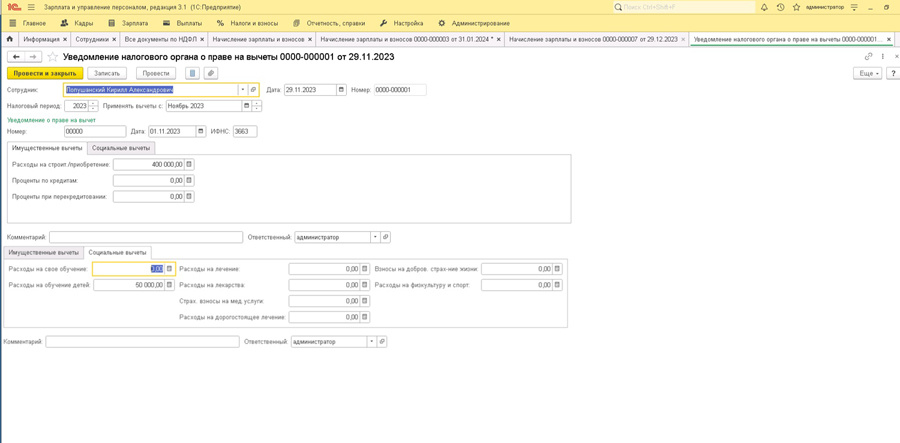This screenshot has width=900, height=443.
Task: Switch to the Информация tab
Action: click(x=41, y=39)
